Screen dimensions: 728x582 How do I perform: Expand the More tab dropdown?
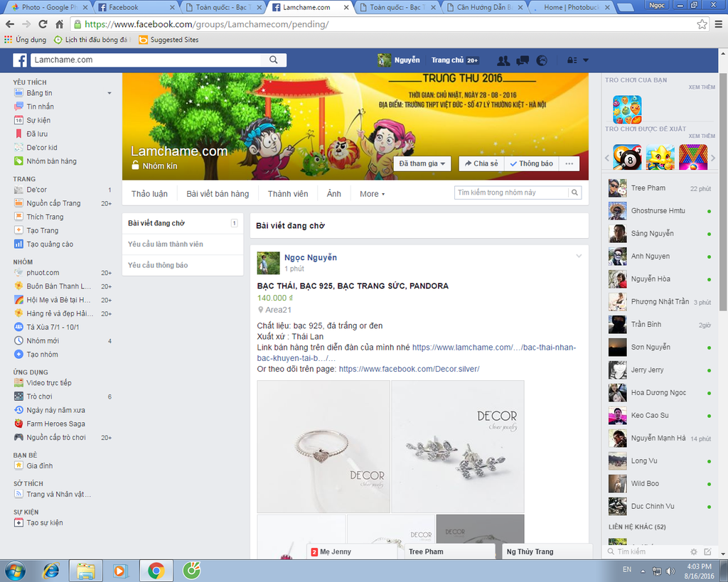click(373, 194)
